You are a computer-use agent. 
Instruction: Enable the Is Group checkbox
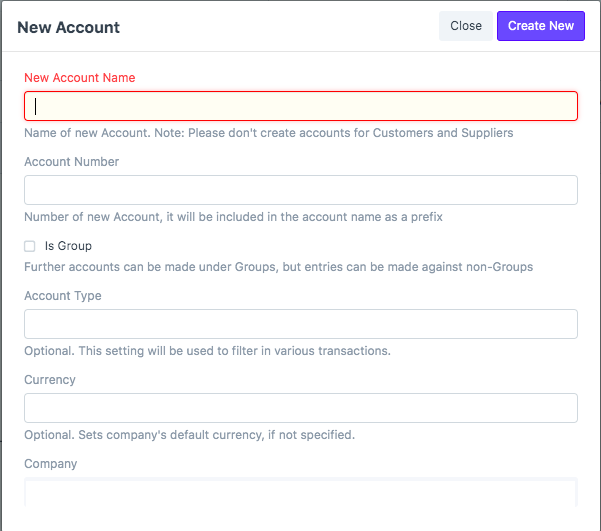[x=30, y=246]
